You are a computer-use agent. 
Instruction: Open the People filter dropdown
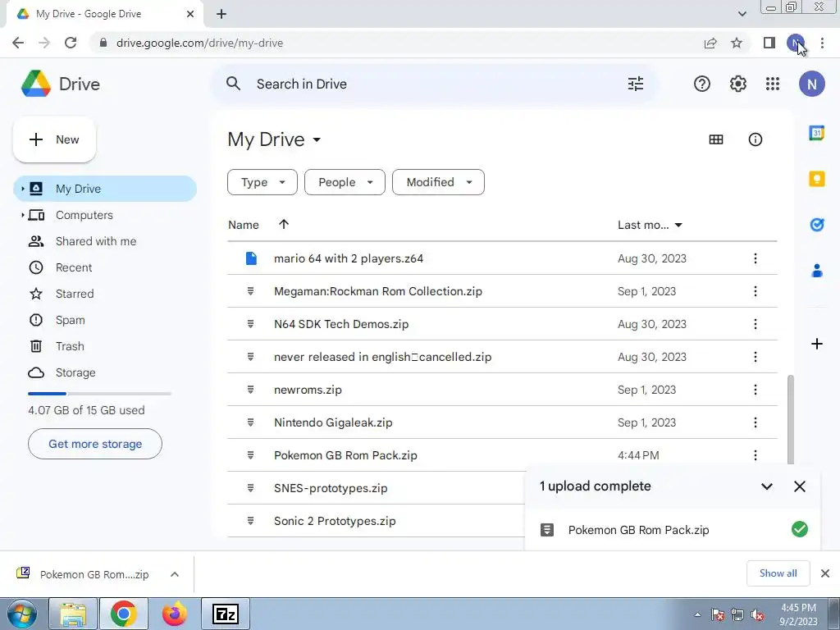point(345,182)
